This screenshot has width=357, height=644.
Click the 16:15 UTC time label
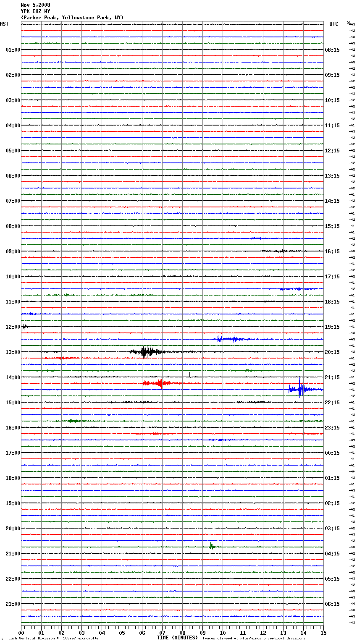332,251
